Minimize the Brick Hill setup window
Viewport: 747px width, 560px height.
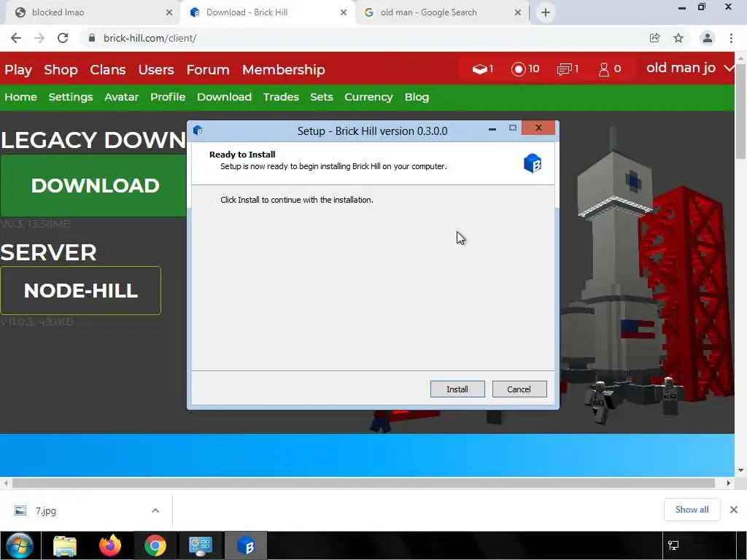pos(492,128)
